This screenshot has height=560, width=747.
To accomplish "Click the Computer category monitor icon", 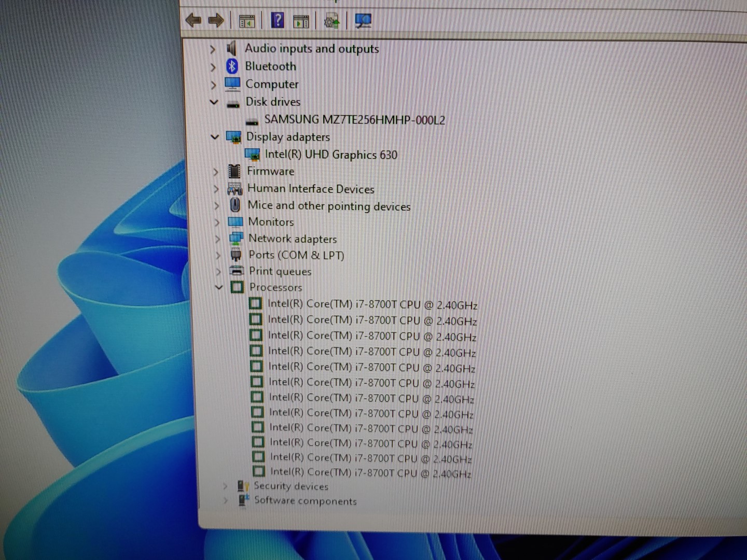I will coord(232,83).
